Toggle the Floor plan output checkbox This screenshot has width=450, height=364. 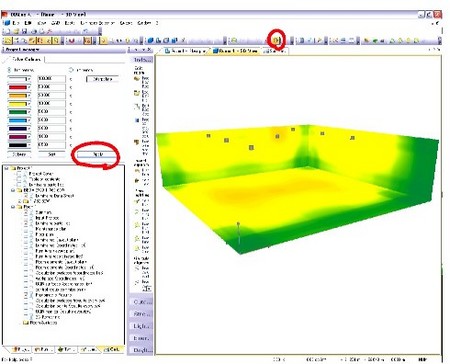click(26, 234)
